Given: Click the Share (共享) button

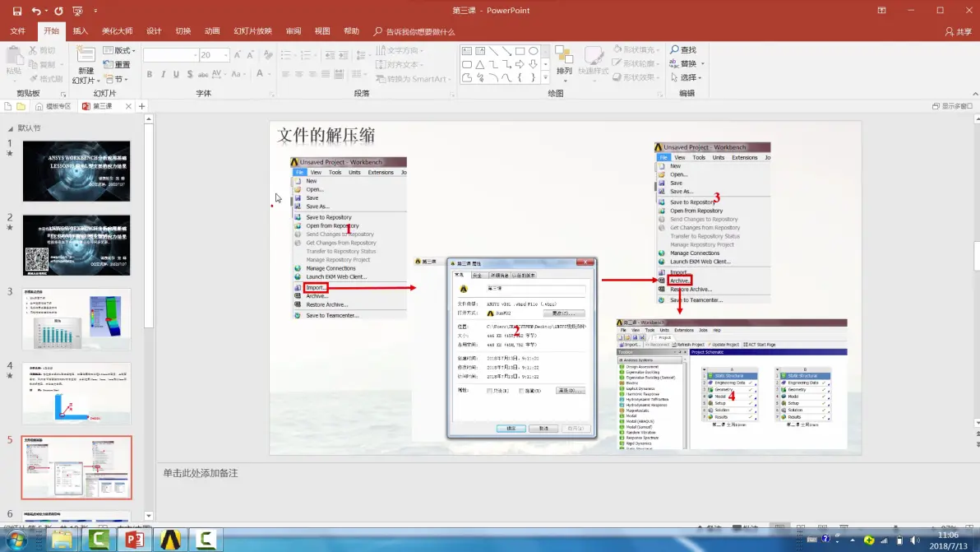Looking at the screenshot, I should click(958, 31).
